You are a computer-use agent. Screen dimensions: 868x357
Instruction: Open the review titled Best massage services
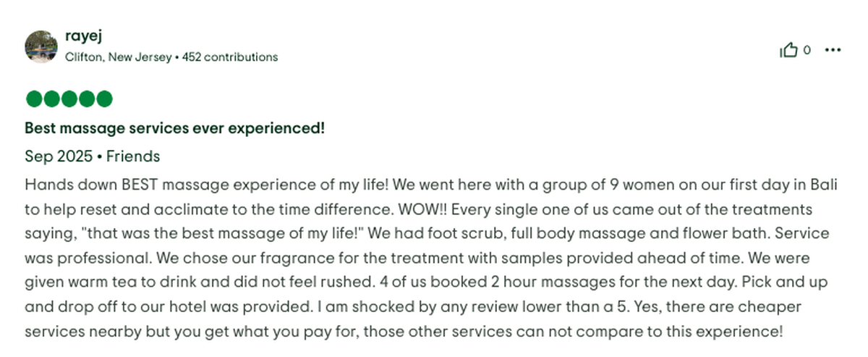pos(174,129)
